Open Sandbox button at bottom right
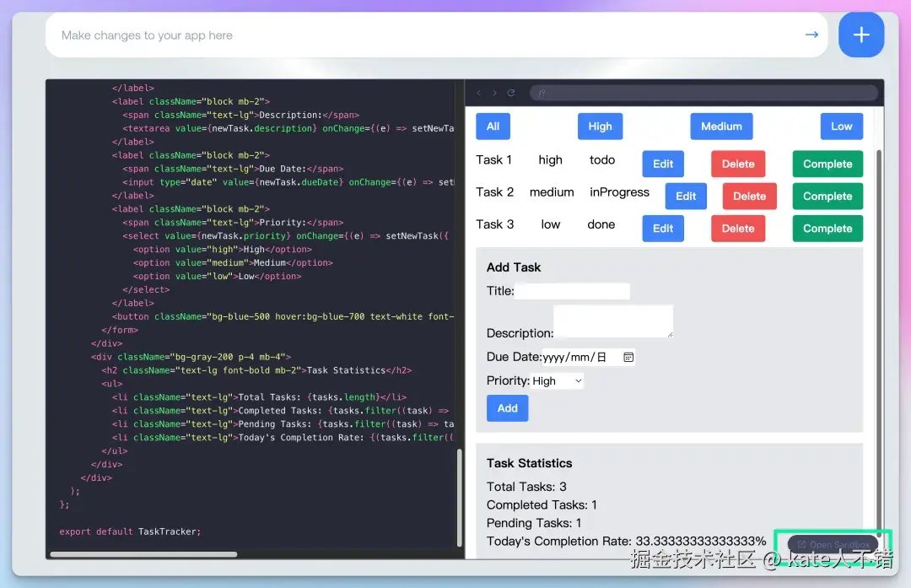Viewport: 911px width, 588px height. tap(832, 544)
